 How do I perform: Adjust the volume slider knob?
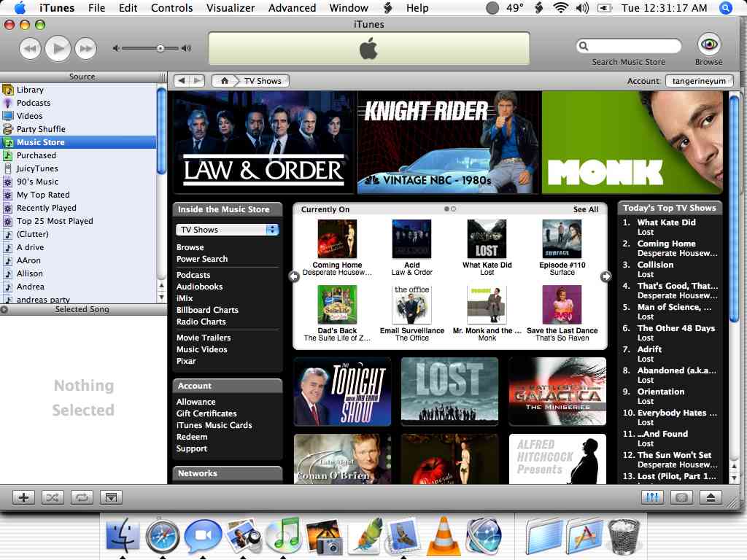click(160, 48)
